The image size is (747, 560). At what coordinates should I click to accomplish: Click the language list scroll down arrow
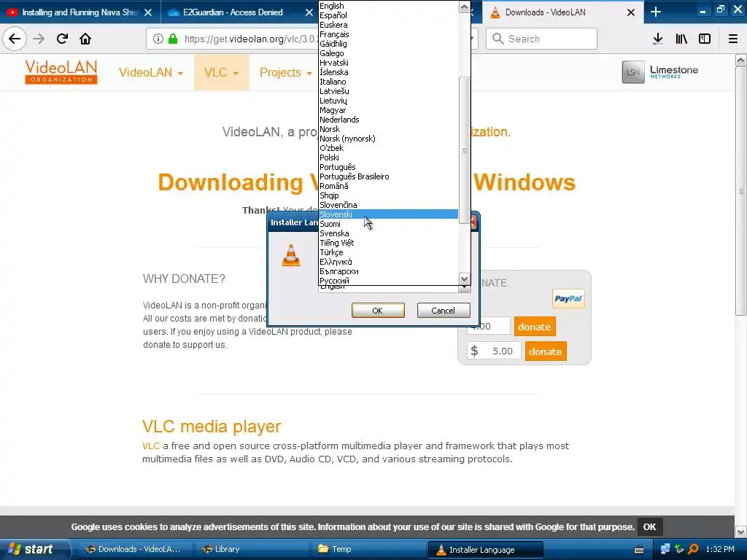(x=464, y=279)
